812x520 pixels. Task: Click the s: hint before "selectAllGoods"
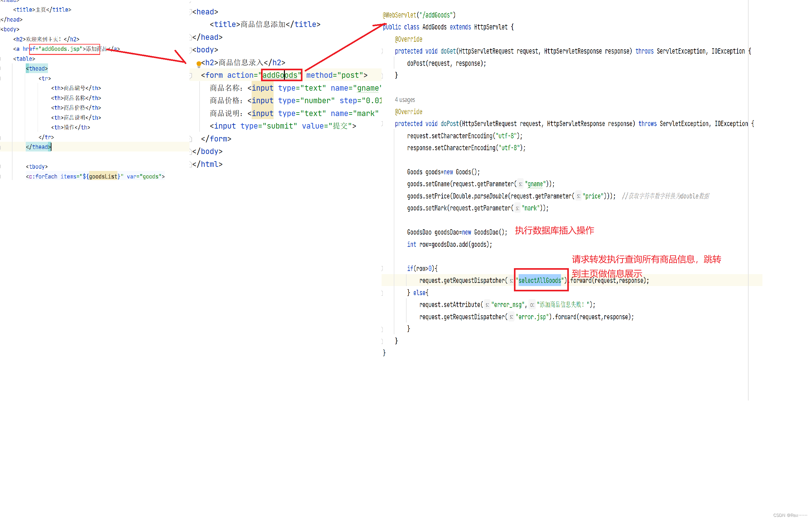click(x=511, y=281)
